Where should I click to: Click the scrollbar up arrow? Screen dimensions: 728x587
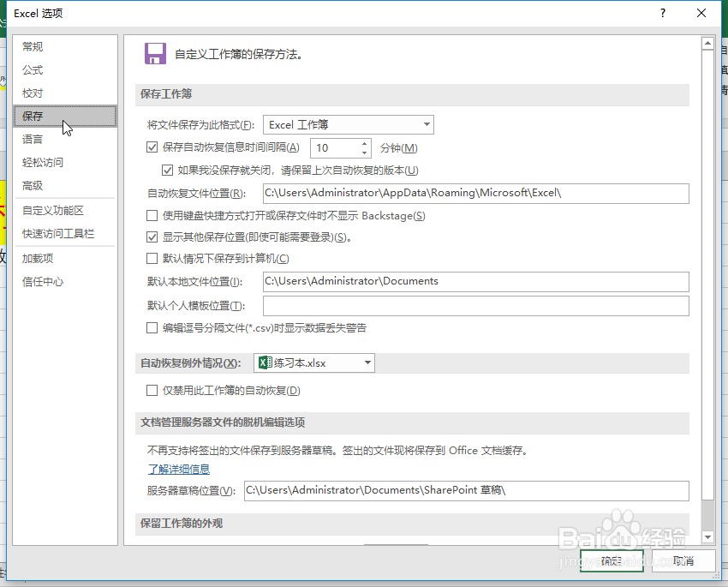click(707, 43)
